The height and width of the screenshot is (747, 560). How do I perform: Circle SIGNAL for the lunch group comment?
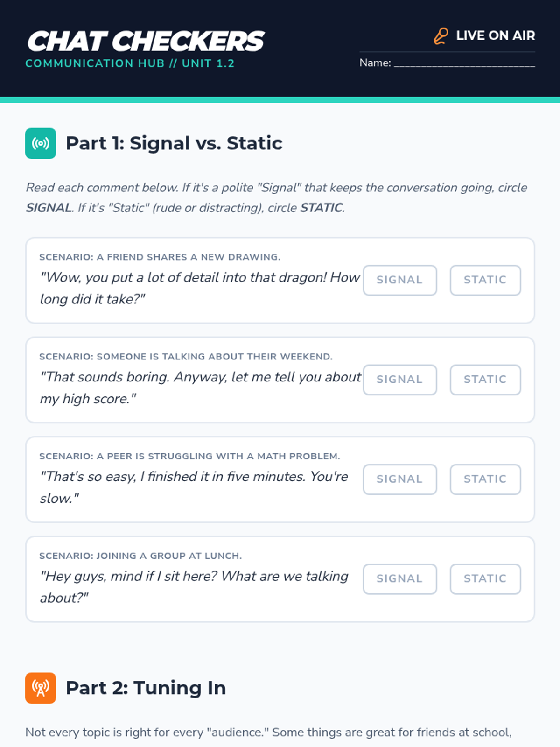[x=399, y=579]
